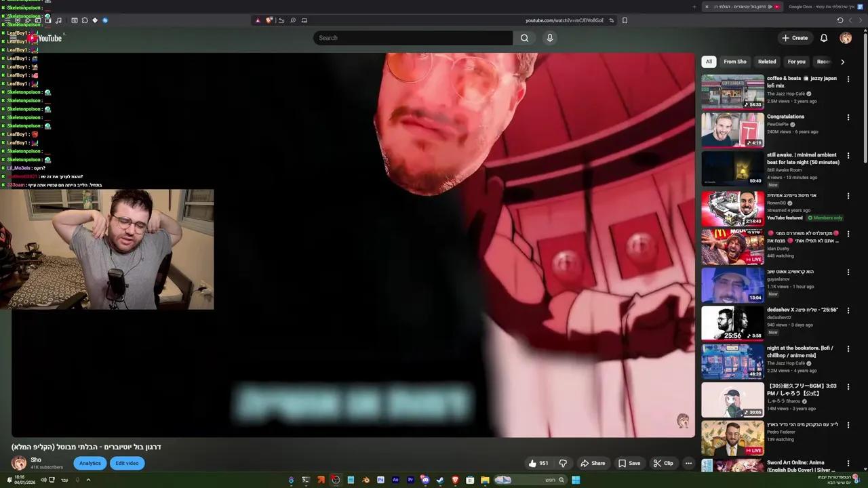Open more options for Sword Art Online video
The width and height of the screenshot is (868, 488).
848,463
